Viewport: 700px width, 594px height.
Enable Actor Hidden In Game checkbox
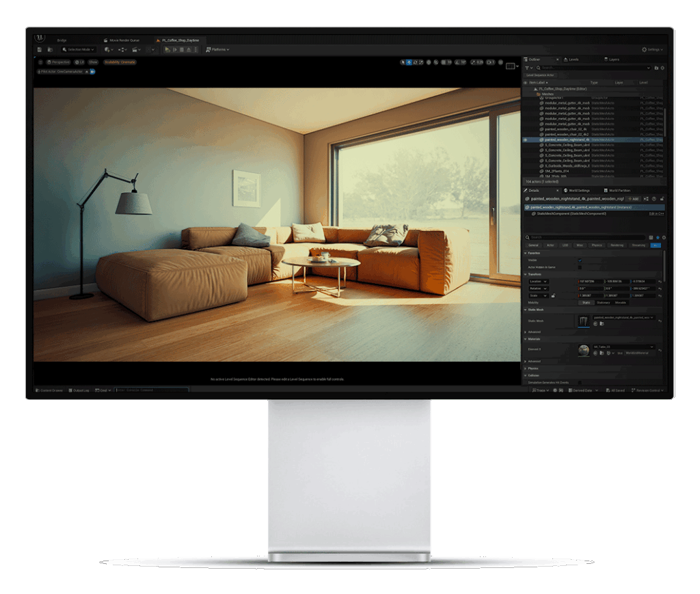click(580, 267)
